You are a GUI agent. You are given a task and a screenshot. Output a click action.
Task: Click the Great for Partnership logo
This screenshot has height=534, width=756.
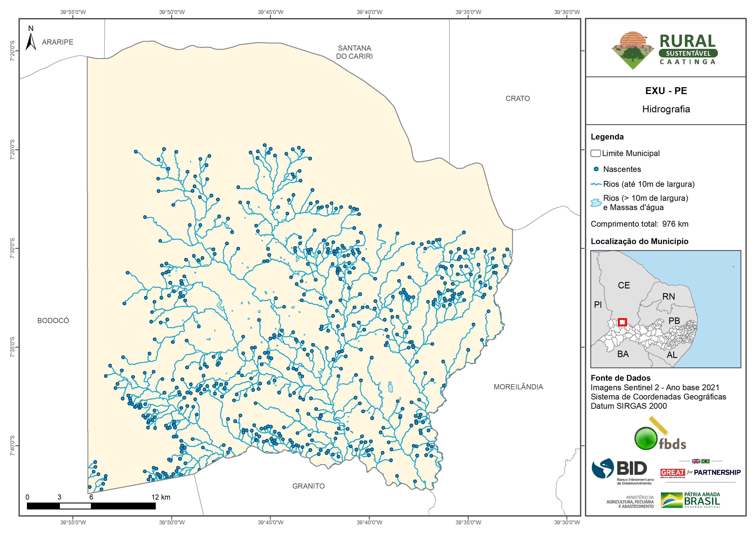(700, 472)
